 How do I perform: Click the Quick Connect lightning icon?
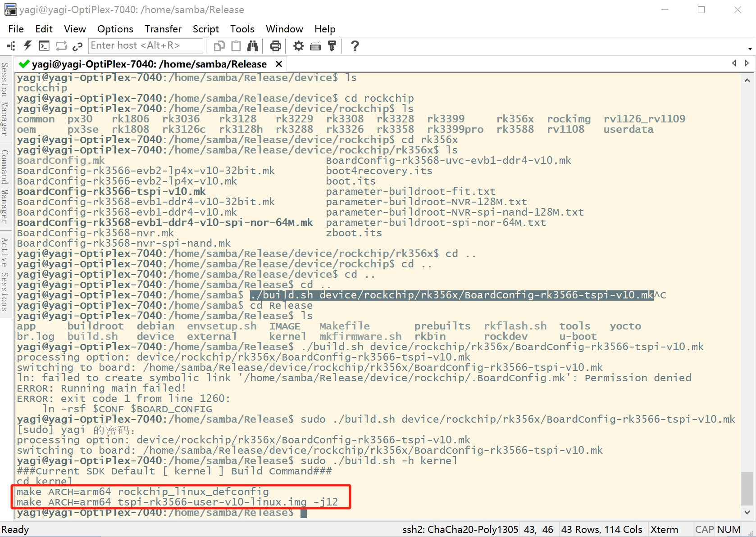pos(28,46)
